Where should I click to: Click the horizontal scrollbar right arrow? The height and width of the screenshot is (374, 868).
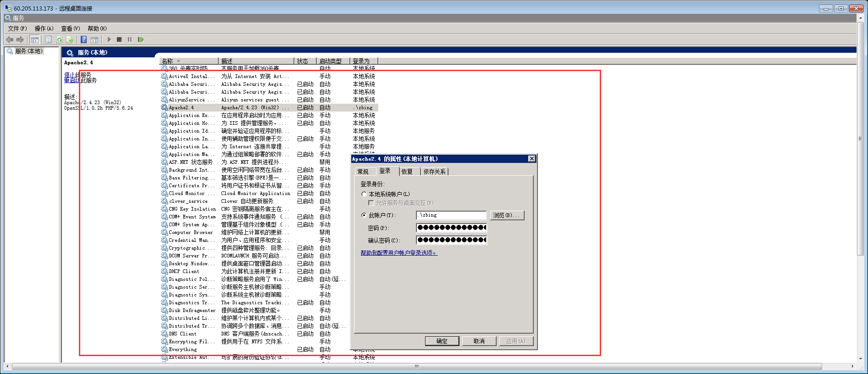pyautogui.click(x=852, y=367)
